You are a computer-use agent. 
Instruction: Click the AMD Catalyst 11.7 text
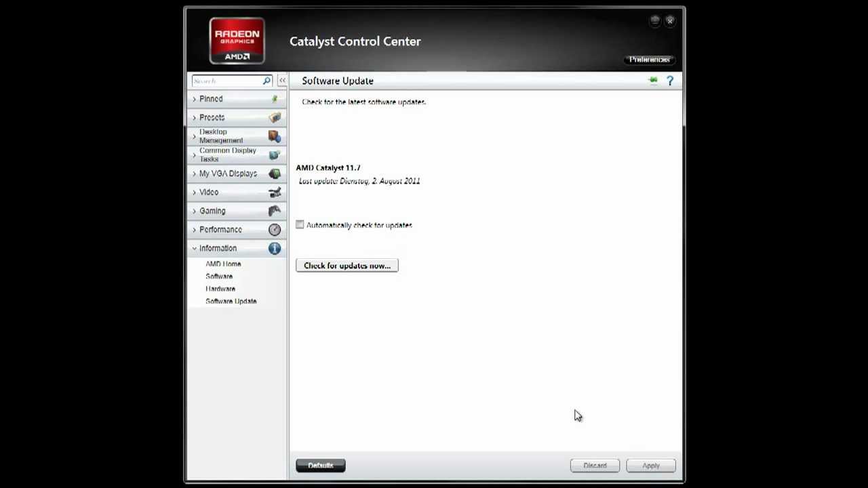(328, 167)
